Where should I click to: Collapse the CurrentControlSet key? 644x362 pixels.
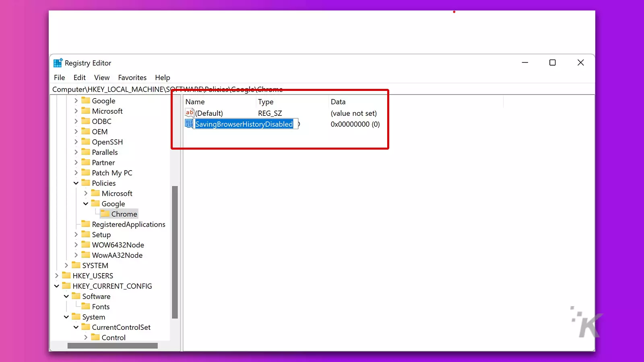coord(76,327)
